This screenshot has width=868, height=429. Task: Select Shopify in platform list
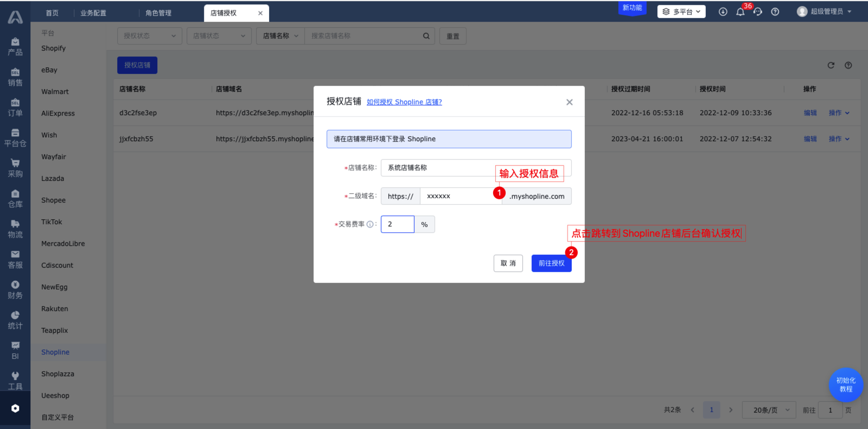53,48
